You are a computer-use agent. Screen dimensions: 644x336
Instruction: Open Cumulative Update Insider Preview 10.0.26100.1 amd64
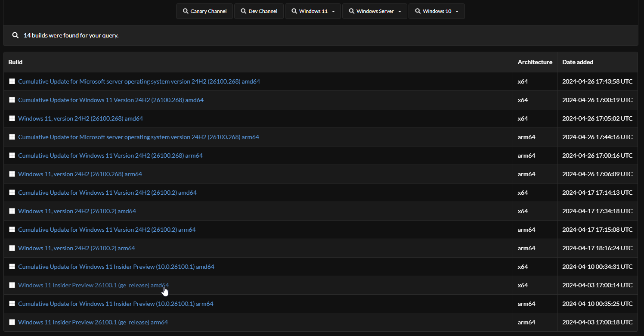(116, 267)
